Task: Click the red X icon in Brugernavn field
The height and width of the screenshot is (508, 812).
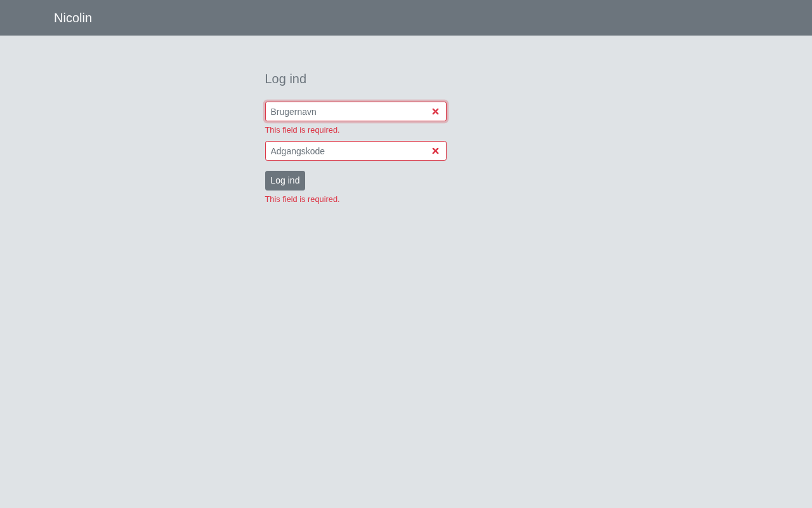Action: (435, 112)
